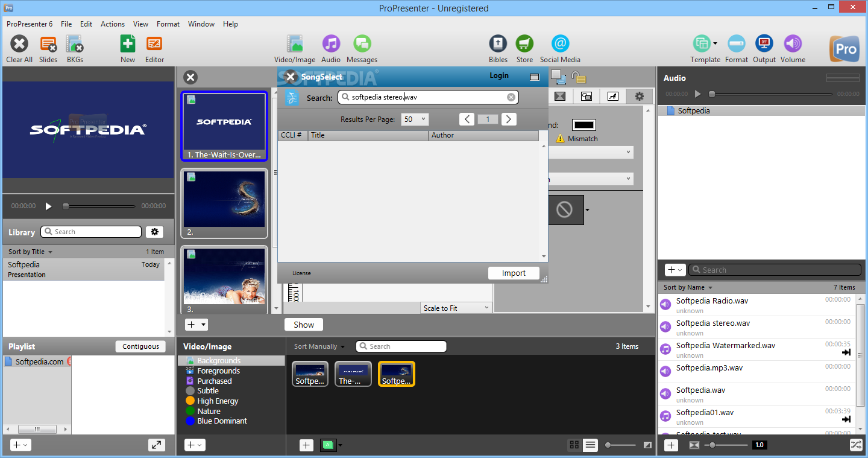Click the Contiguous playlist button
This screenshot has width=868, height=458.
click(x=140, y=346)
